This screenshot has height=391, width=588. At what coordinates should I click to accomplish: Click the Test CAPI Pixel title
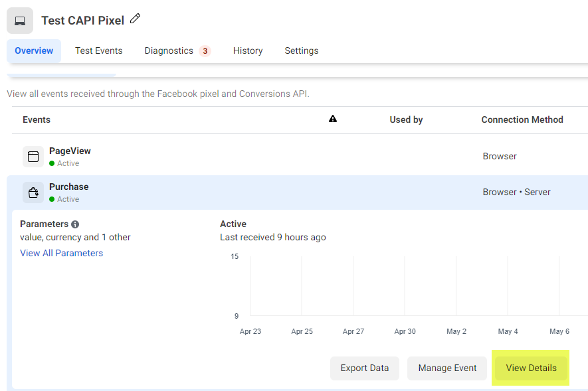82,21
